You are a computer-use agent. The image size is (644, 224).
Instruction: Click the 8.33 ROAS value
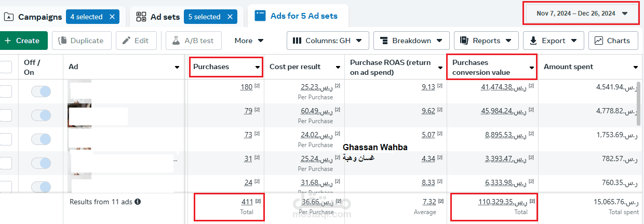click(x=428, y=182)
